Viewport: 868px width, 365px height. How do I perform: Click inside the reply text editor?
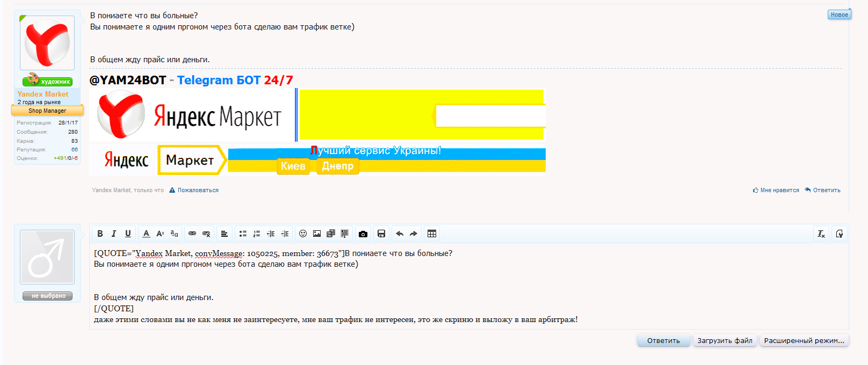469,286
